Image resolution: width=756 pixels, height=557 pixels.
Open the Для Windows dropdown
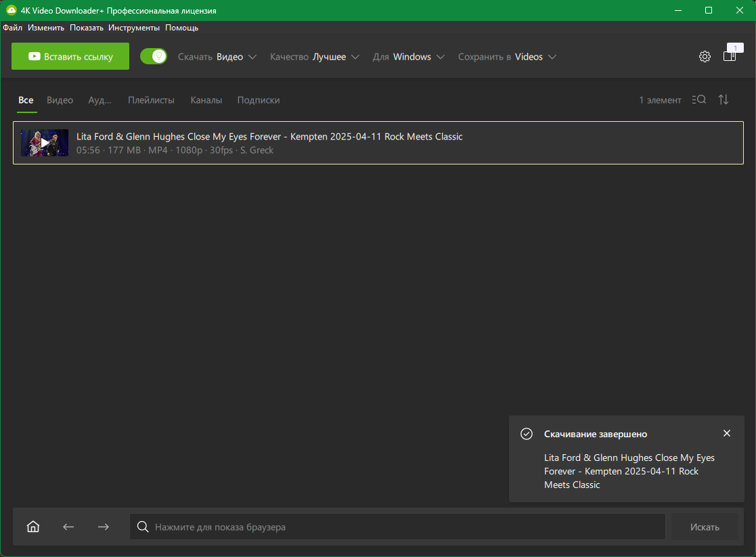(408, 56)
